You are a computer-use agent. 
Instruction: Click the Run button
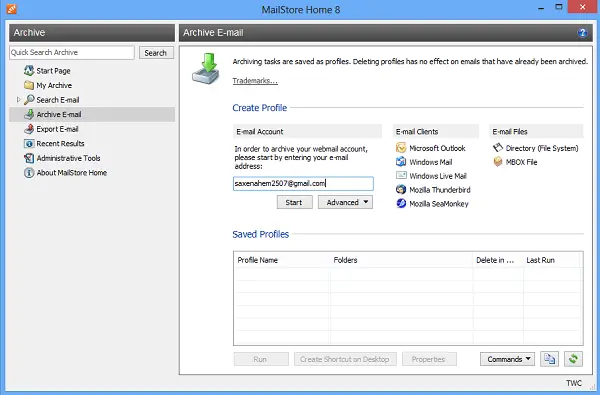[261, 359]
